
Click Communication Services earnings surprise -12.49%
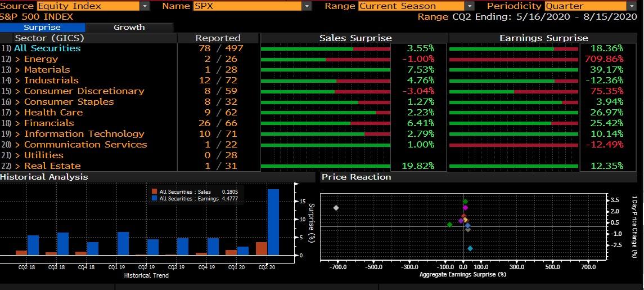(x=604, y=144)
